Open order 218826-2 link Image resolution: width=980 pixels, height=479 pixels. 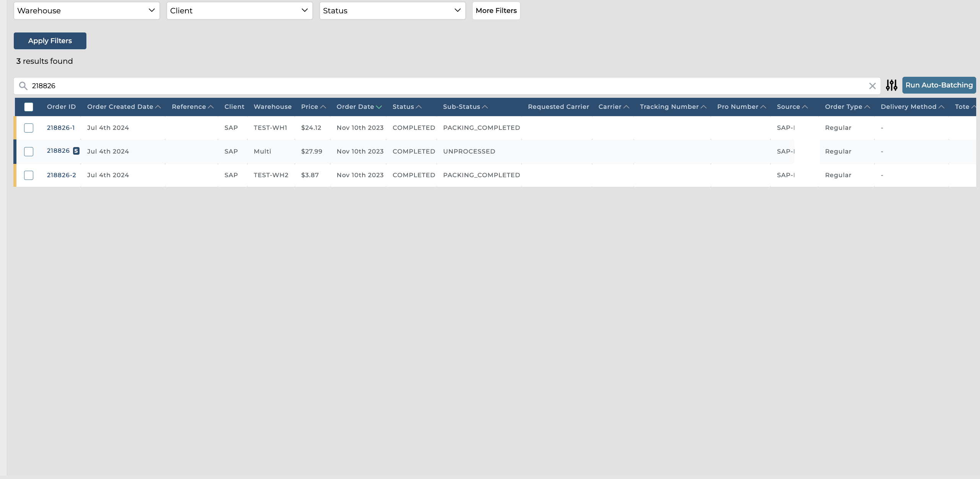click(61, 175)
